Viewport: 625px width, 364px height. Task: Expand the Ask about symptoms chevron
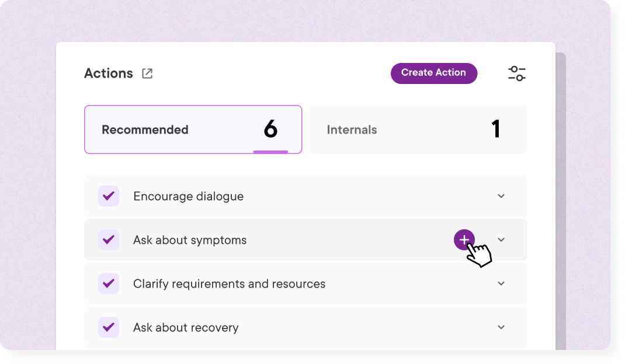coord(501,240)
